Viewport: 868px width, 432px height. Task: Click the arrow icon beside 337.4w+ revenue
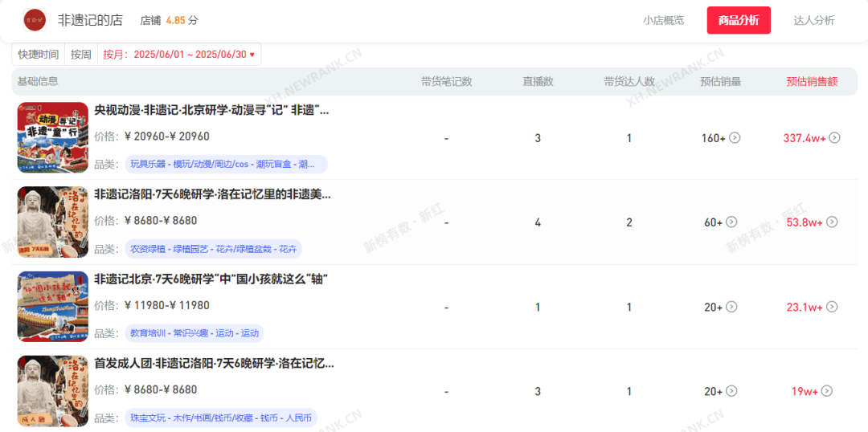pos(835,138)
